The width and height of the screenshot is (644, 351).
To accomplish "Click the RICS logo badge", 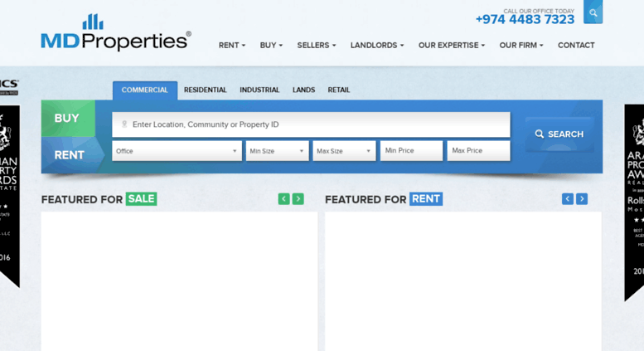I will pyautogui.click(x=9, y=87).
